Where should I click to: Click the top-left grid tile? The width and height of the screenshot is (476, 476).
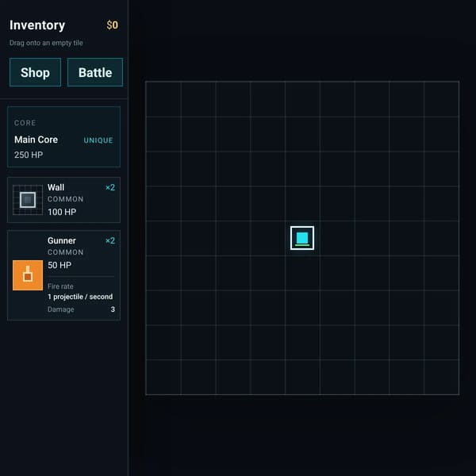coord(163,99)
